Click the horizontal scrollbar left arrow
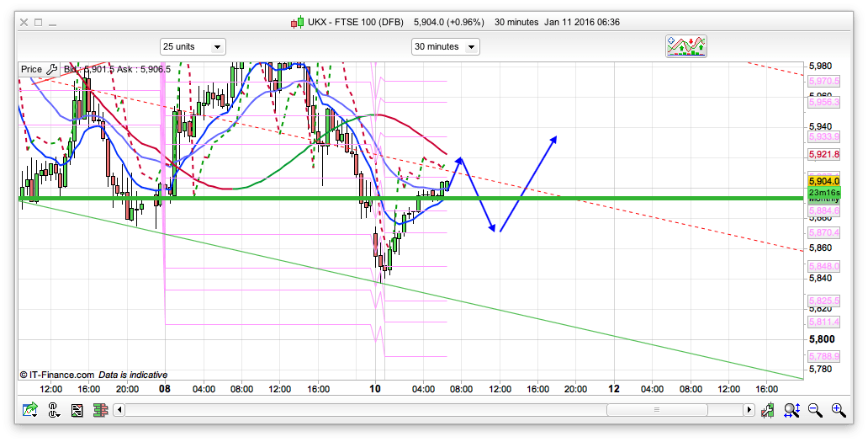Image resolution: width=868 pixels, height=442 pixels. (x=119, y=410)
